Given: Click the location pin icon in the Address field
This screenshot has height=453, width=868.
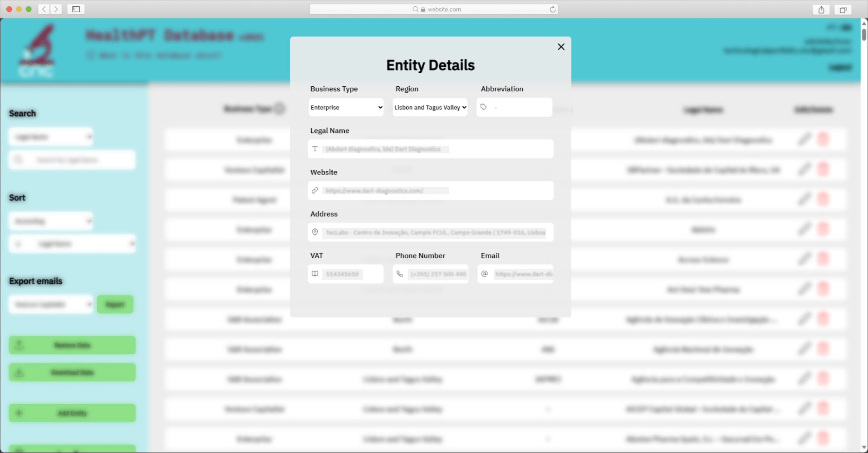Looking at the screenshot, I should tap(315, 232).
